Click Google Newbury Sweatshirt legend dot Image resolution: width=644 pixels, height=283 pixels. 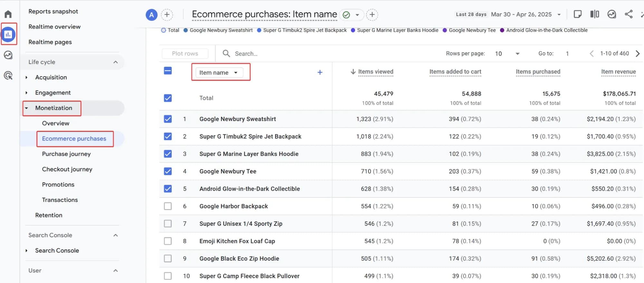[x=186, y=30]
